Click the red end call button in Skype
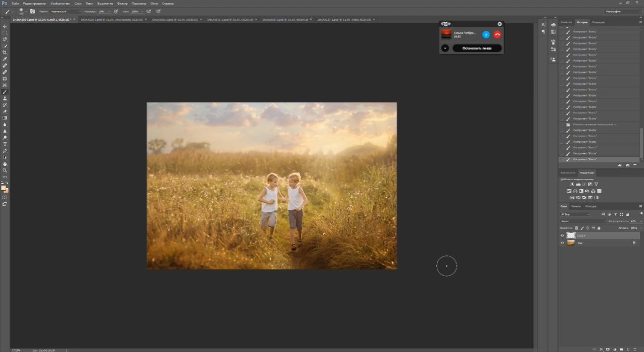The height and width of the screenshot is (352, 644). click(497, 34)
